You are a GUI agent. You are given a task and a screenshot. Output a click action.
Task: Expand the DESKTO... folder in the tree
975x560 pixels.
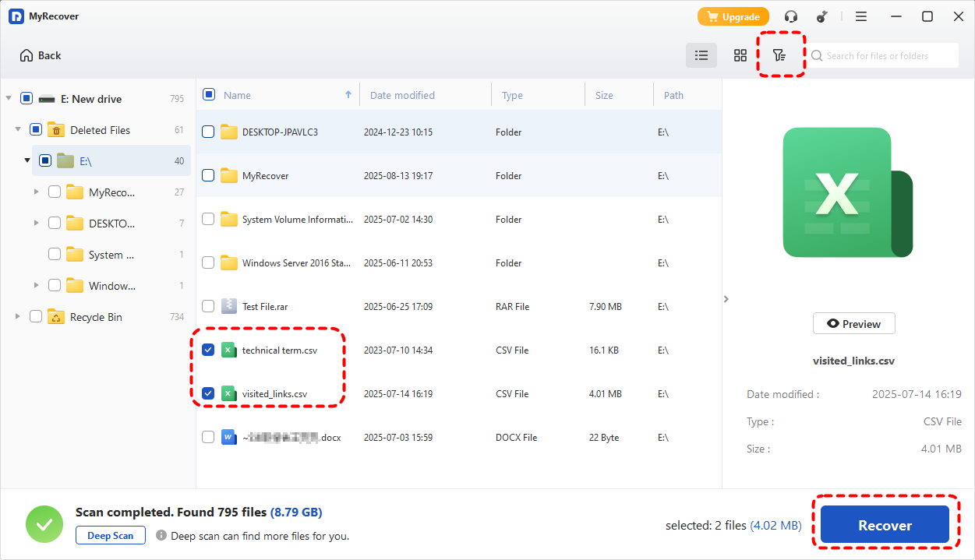[x=37, y=223]
